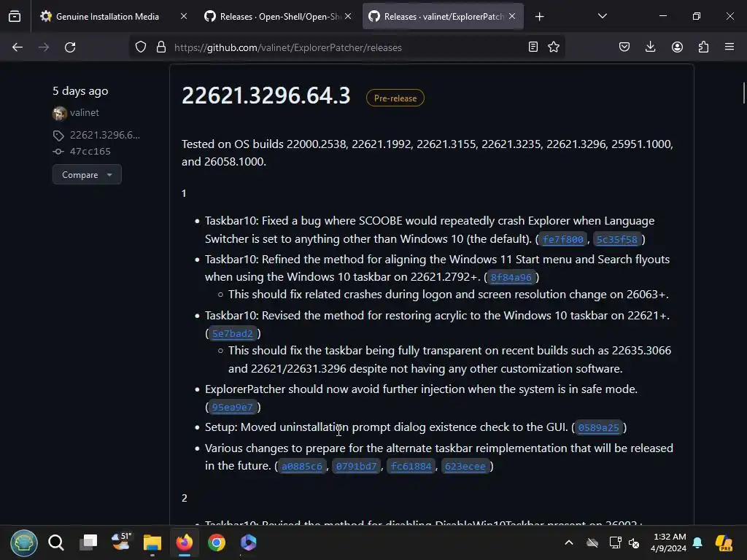Open commit 8f84a96
Image resolution: width=747 pixels, height=560 pixels.
[511, 277]
